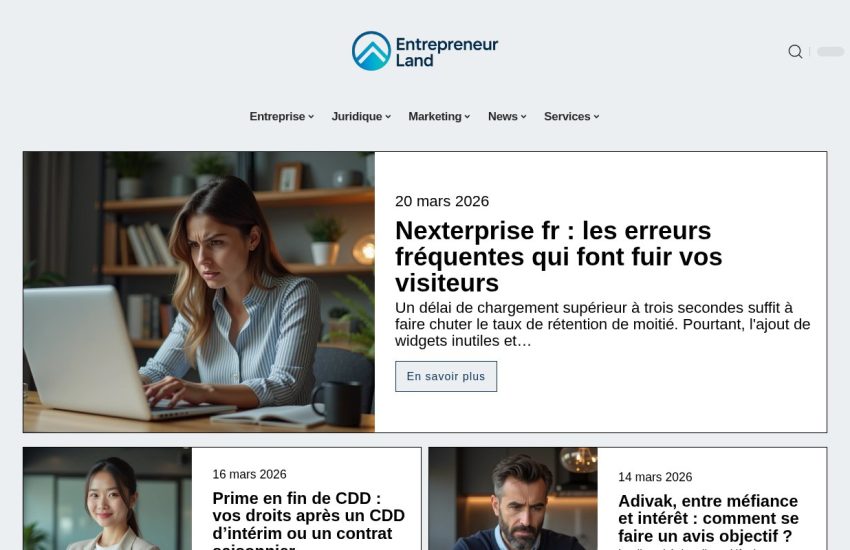The image size is (850, 550).
Task: Open the Nexterprise fr article headline
Action: (558, 257)
